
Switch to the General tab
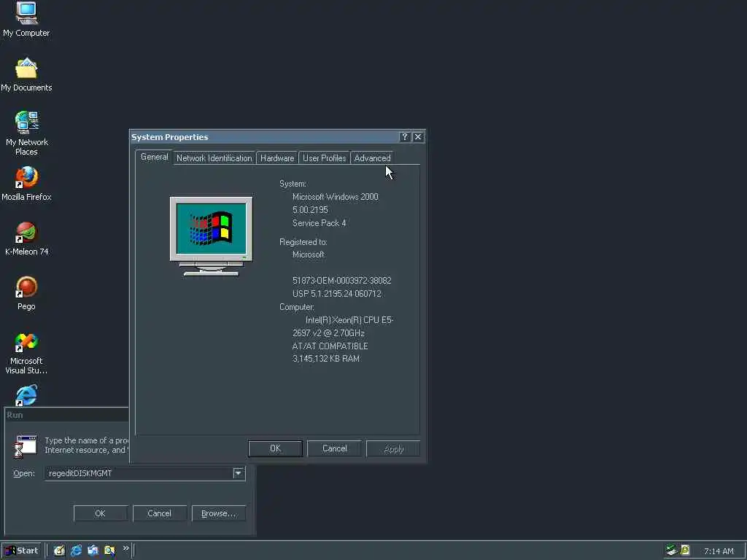pyautogui.click(x=154, y=157)
